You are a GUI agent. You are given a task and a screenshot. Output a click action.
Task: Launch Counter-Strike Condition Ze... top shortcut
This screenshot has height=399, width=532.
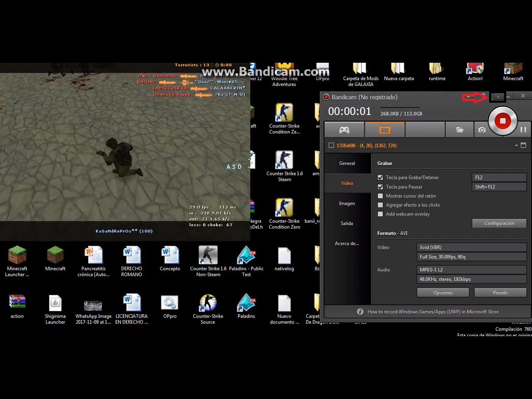(x=284, y=118)
